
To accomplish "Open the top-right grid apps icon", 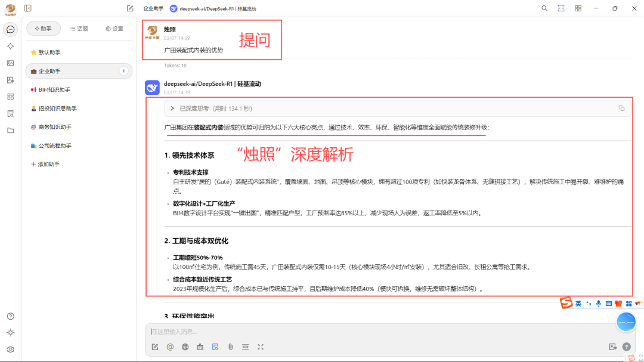I will (578, 8).
